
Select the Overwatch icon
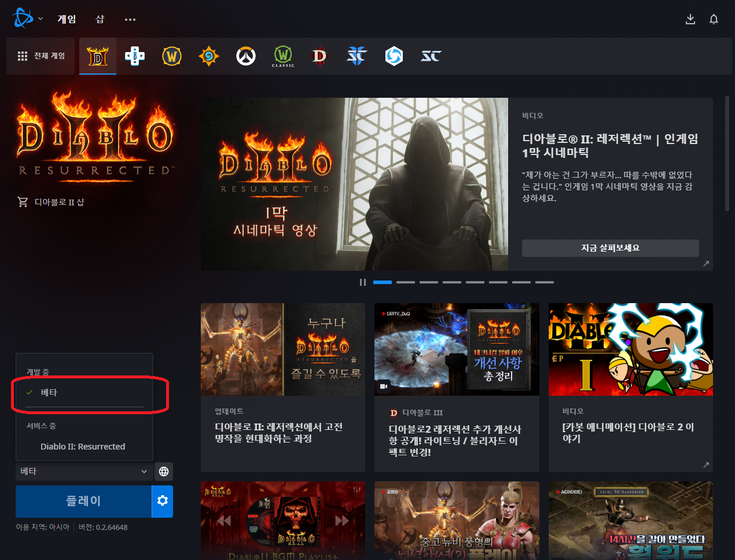click(246, 56)
